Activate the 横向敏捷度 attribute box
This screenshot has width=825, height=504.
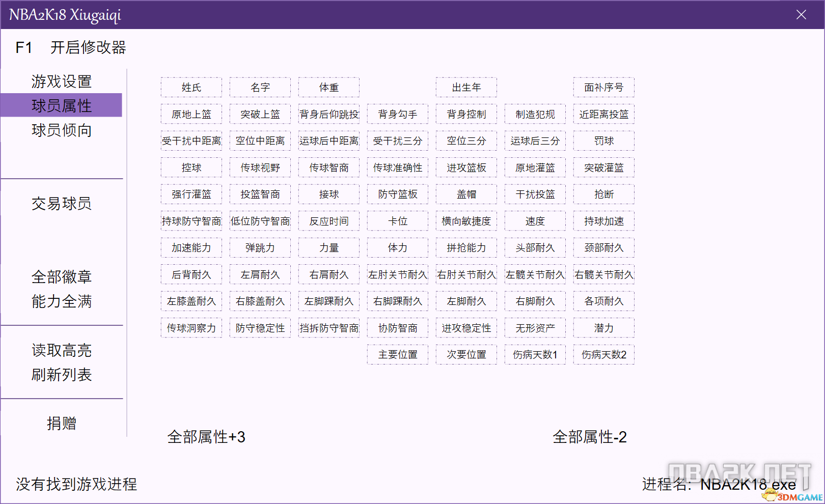tap(466, 221)
